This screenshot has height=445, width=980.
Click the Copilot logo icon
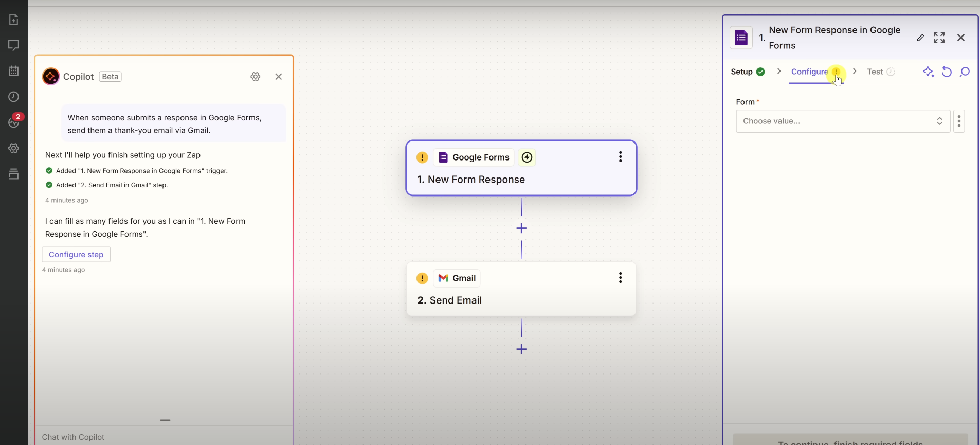[51, 77]
